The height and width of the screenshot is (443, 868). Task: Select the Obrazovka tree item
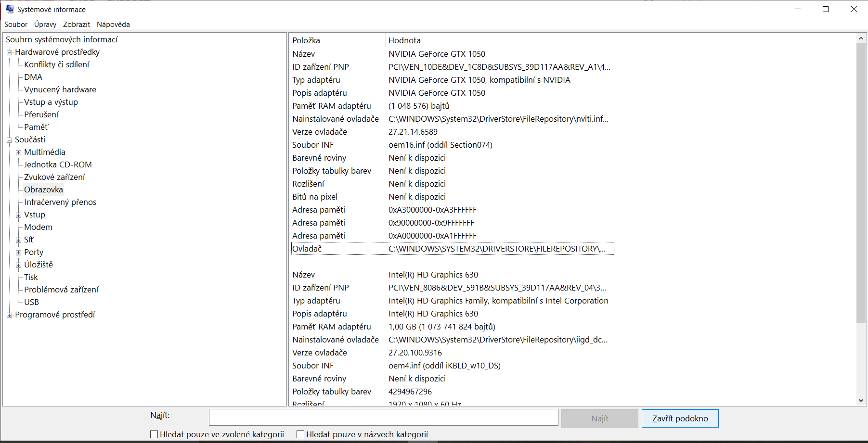pyautogui.click(x=43, y=190)
